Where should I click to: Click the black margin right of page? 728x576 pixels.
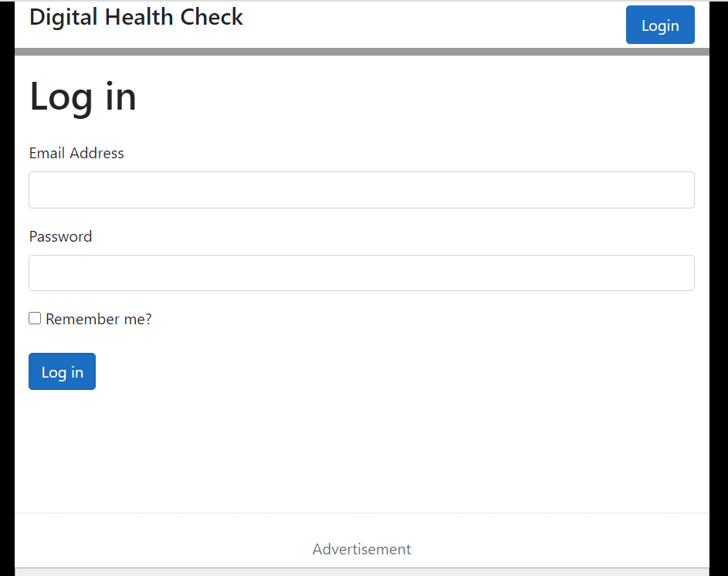[719, 288]
